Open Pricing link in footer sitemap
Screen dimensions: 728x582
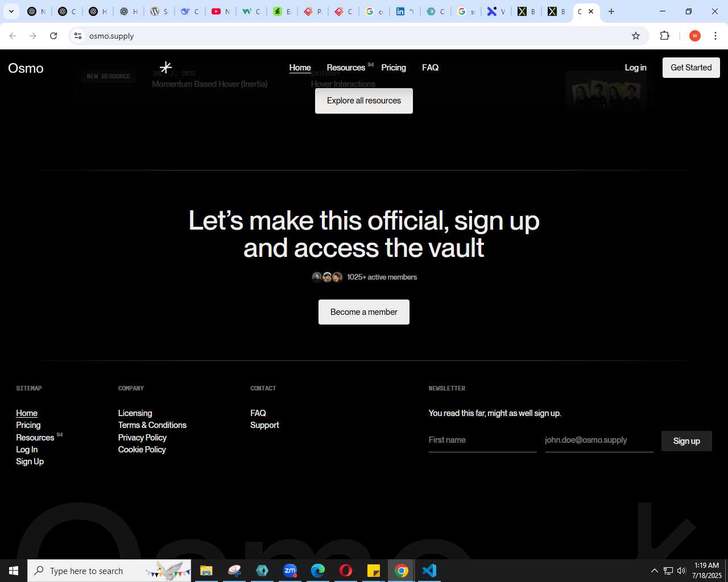click(x=28, y=425)
